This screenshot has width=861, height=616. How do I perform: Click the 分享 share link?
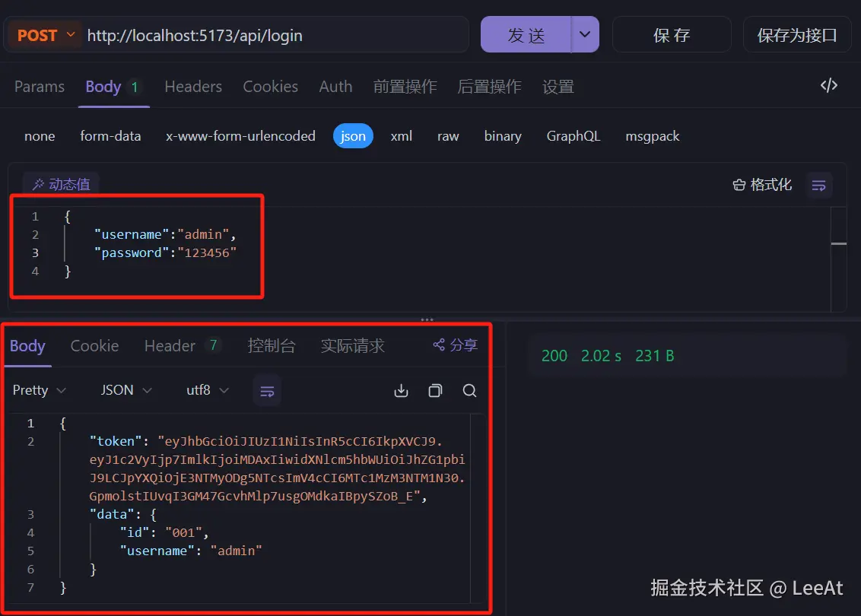pyautogui.click(x=455, y=345)
